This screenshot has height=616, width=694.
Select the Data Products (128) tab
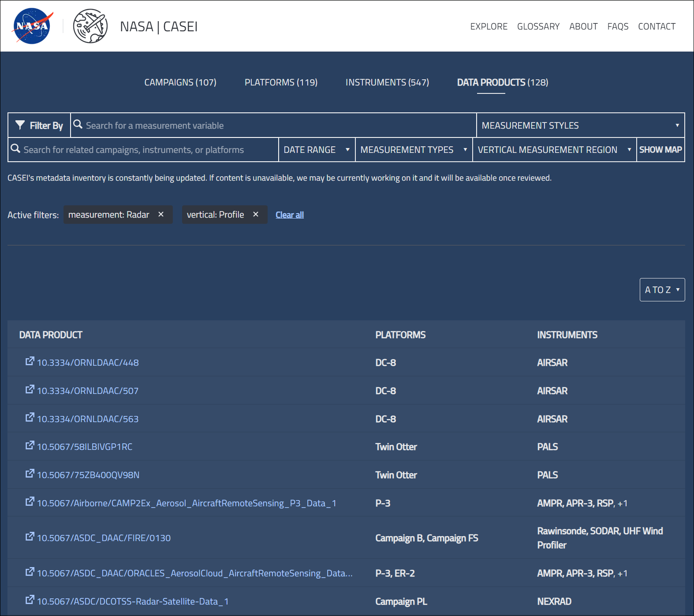503,82
